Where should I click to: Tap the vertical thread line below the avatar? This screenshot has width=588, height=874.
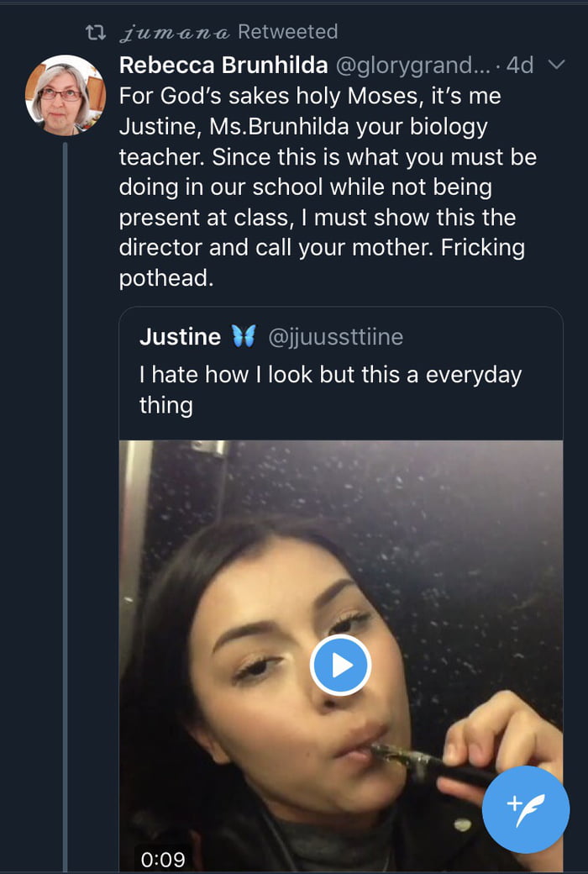pos(65,504)
